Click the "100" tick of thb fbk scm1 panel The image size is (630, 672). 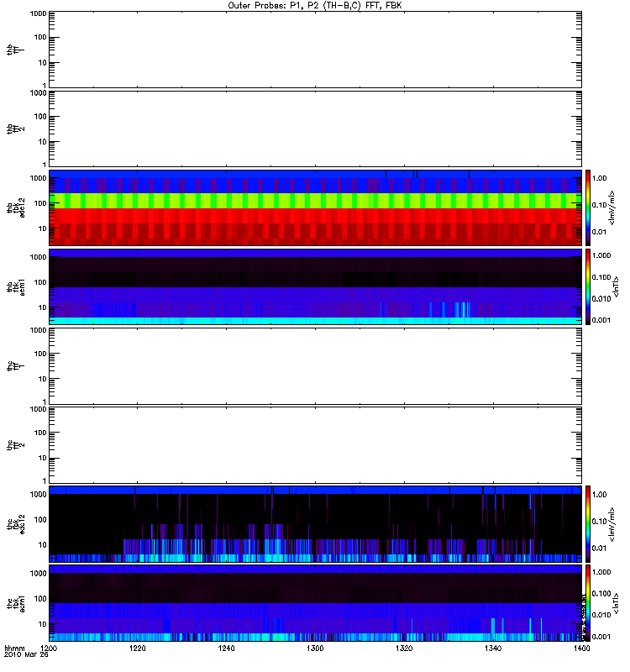[40, 282]
